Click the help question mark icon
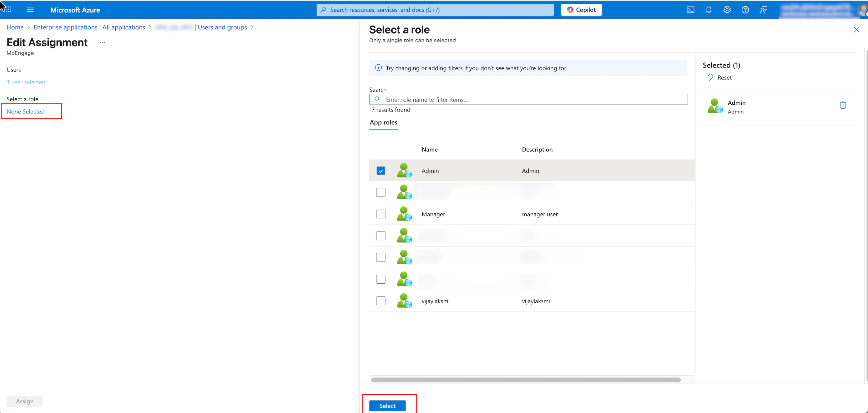Screen dimensions: 868x413 [745, 10]
